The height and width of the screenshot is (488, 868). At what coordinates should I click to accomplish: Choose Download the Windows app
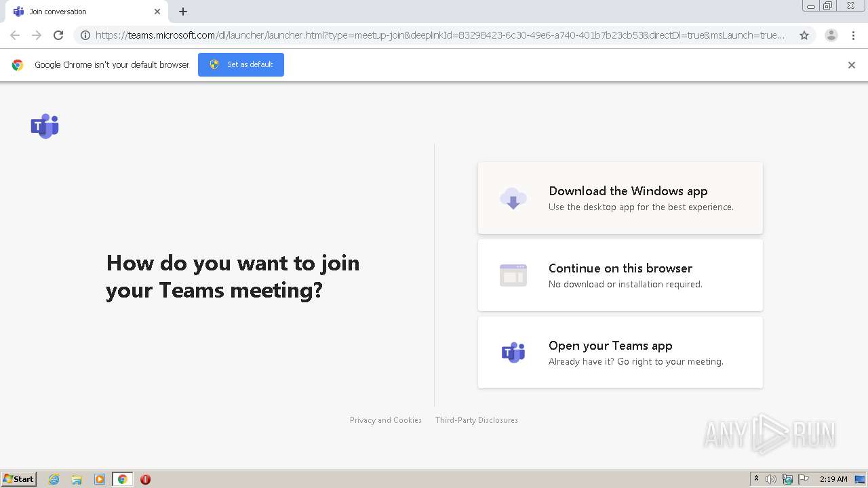tap(620, 198)
